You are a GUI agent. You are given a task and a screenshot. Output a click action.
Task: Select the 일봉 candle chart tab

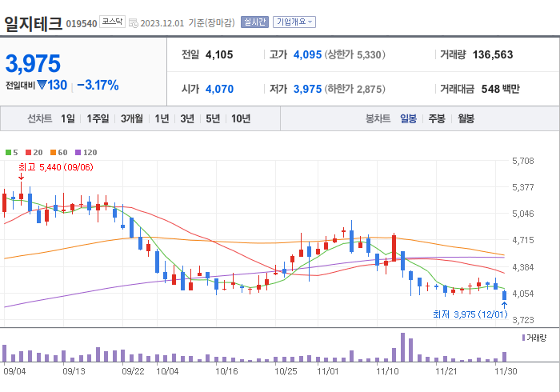point(408,118)
